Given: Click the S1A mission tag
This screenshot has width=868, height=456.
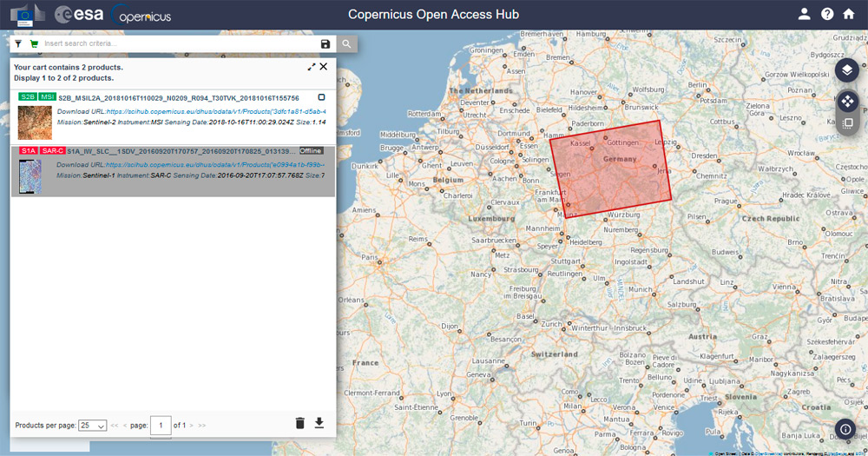Looking at the screenshot, I should (29, 151).
